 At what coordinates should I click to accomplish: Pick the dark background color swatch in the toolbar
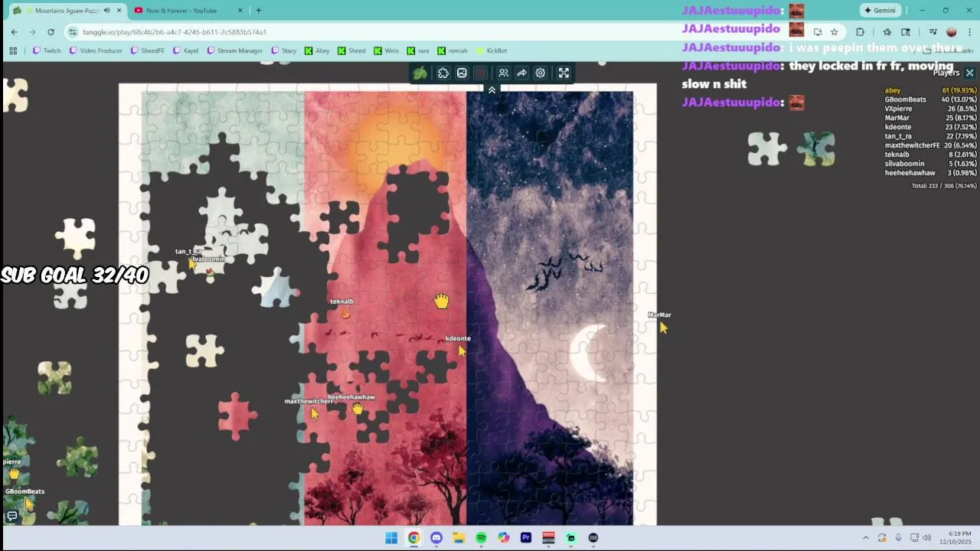tap(480, 73)
